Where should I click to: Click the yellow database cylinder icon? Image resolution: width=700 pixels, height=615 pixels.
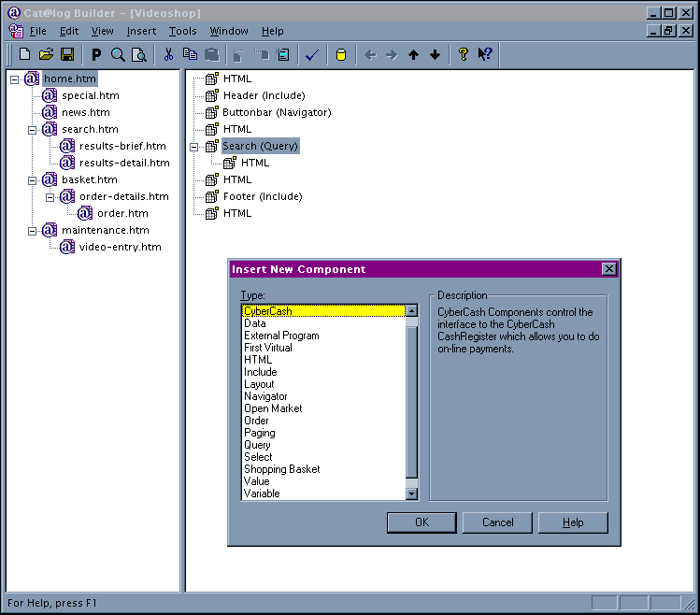(x=341, y=55)
